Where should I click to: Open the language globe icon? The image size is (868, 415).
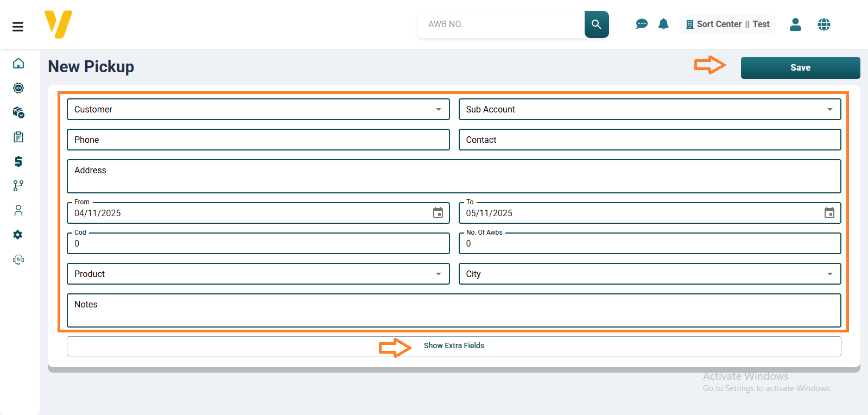[823, 24]
